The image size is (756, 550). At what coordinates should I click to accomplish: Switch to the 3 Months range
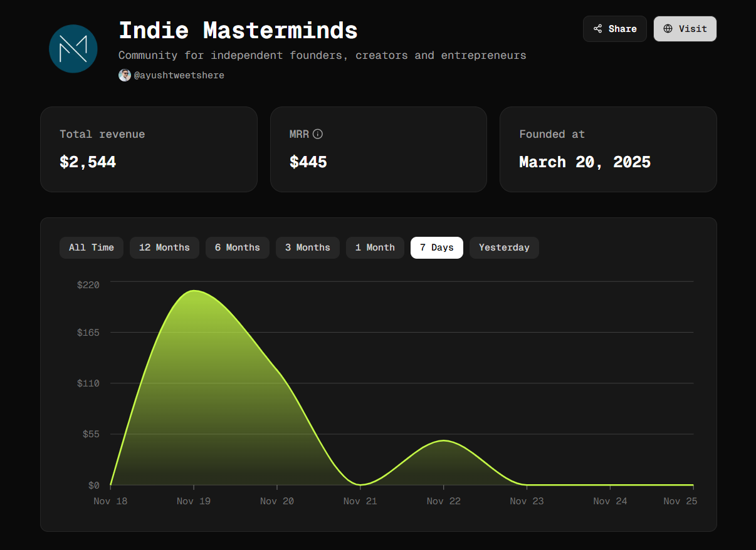(308, 247)
